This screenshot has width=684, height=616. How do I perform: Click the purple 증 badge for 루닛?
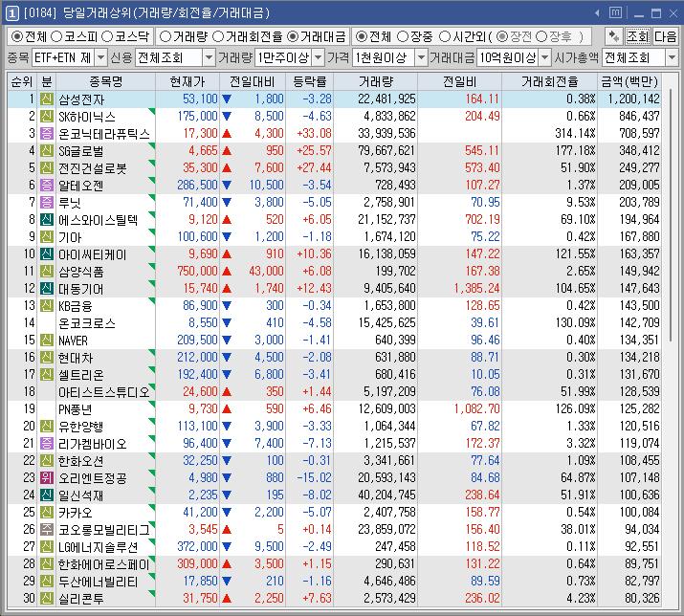click(47, 203)
